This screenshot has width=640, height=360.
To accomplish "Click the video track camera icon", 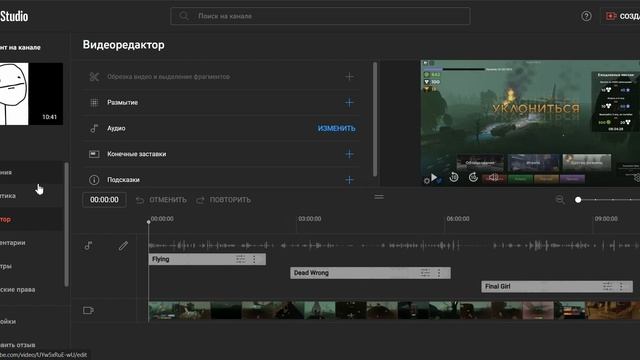I will [x=88, y=311].
